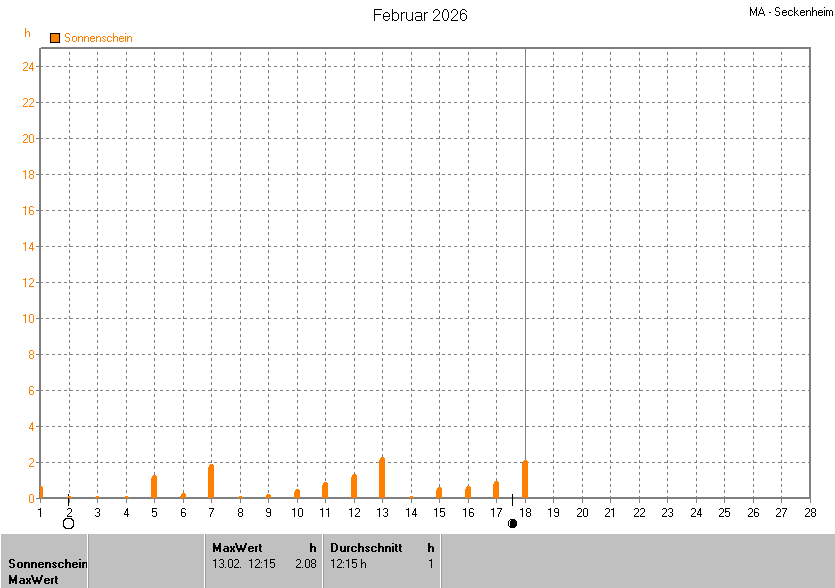Click the new moon icon near day 17

512,523
